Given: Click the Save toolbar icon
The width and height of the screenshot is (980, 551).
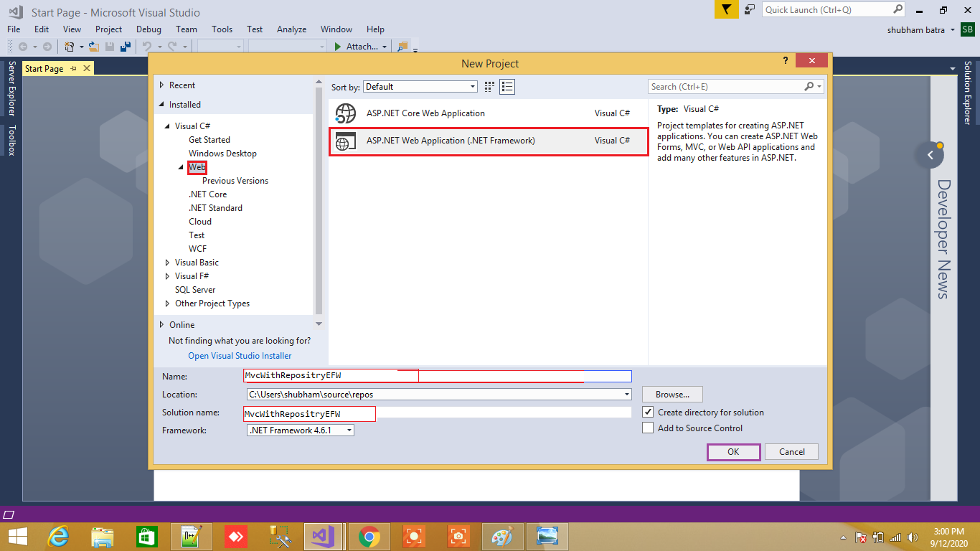Looking at the screenshot, I should point(110,47).
